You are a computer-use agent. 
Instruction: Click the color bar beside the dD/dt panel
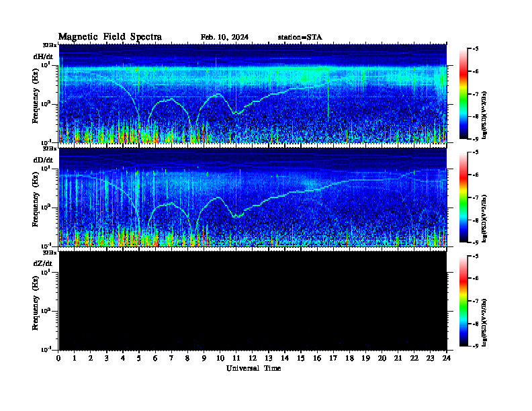point(463,197)
